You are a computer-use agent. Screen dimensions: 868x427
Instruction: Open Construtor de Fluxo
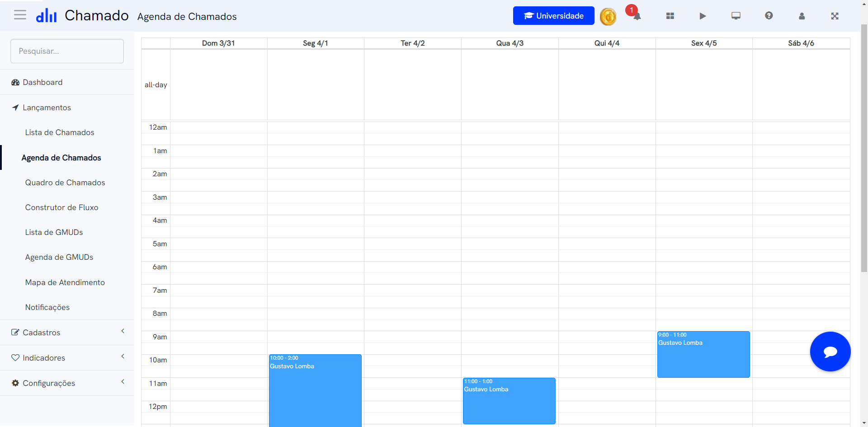point(61,207)
